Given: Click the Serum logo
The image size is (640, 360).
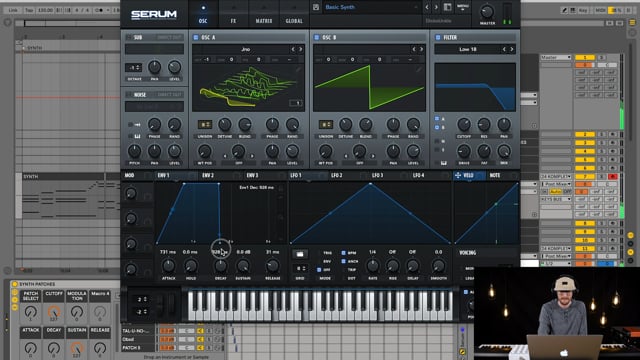Looking at the screenshot, I should [154, 14].
